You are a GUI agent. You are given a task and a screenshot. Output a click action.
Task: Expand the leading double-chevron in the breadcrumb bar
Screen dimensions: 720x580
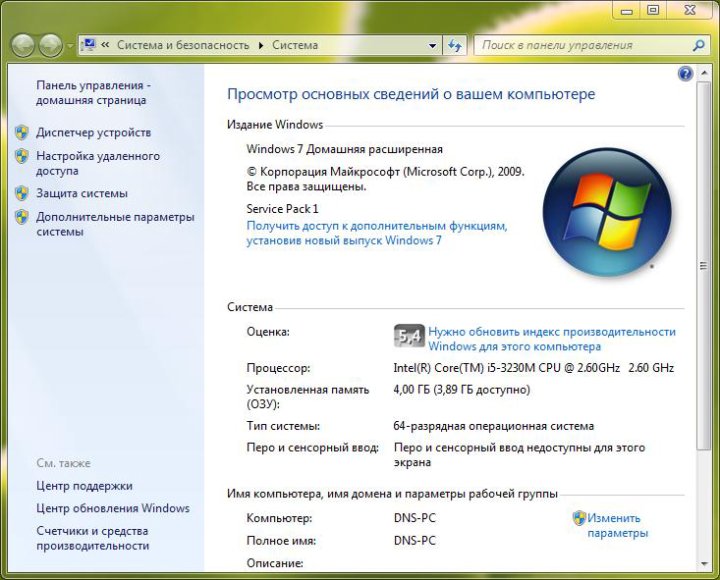click(105, 45)
